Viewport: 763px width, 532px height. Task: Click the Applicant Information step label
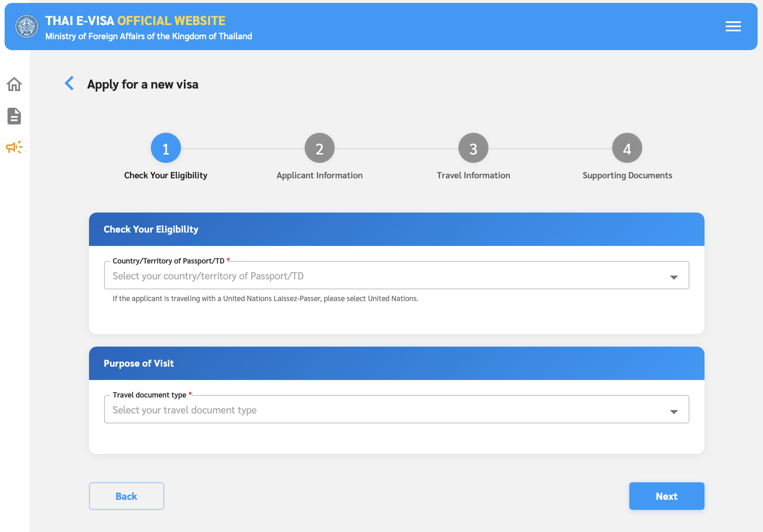click(320, 175)
